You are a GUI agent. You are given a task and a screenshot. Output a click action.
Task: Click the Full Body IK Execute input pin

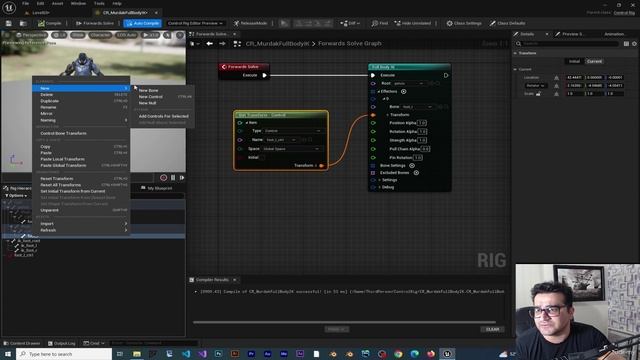[373, 75]
